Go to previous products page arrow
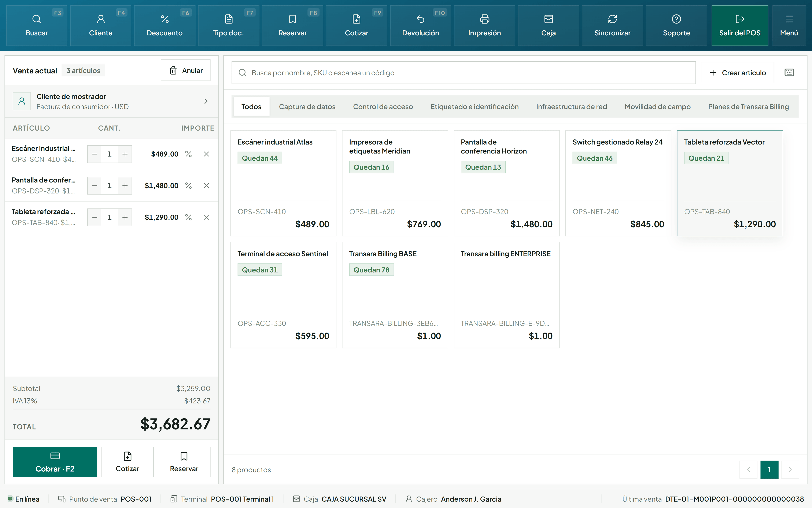Screen dimensions: 812x508 [748, 469]
